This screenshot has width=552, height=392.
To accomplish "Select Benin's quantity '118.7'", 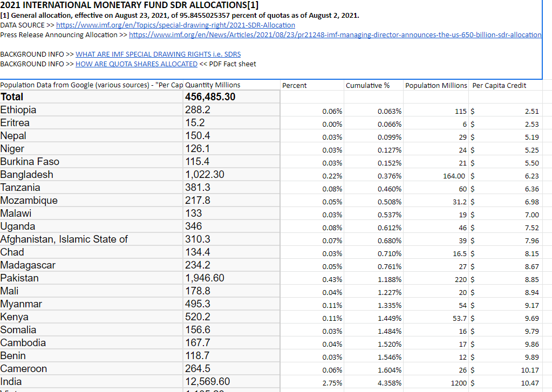I will pyautogui.click(x=231, y=356).
